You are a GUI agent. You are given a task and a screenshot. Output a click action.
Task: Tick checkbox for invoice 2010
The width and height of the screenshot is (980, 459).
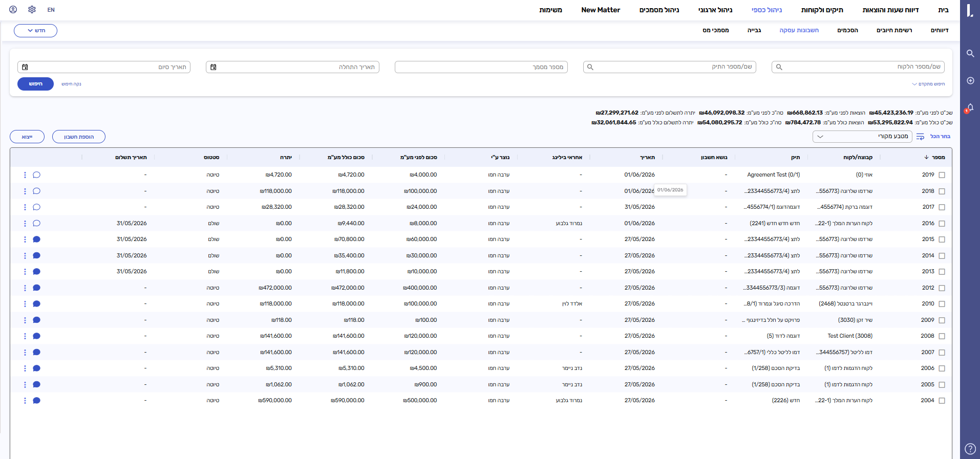(x=942, y=304)
